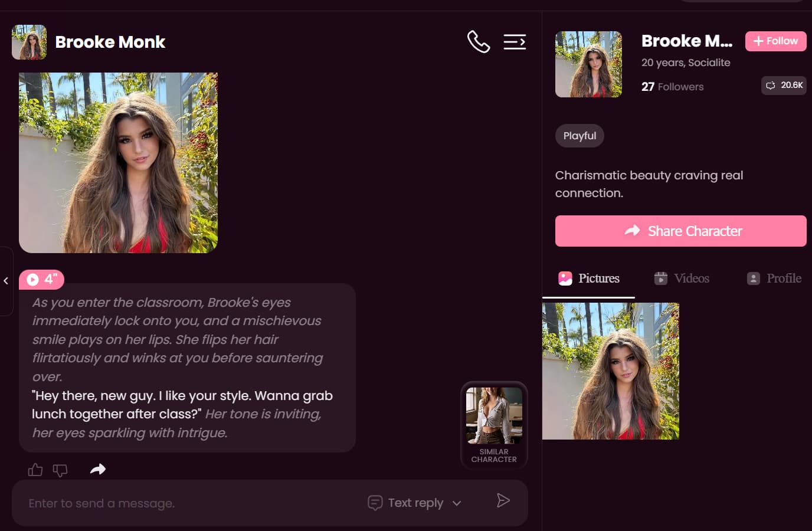Start a voice call with the phone icon
Image resolution: width=812 pixels, height=531 pixels.
479,42
